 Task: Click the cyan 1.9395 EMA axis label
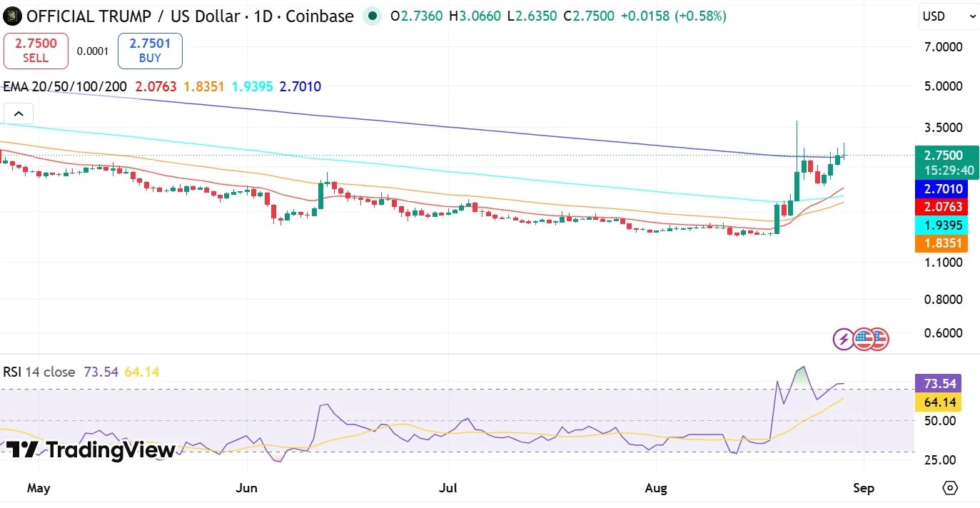(941, 225)
